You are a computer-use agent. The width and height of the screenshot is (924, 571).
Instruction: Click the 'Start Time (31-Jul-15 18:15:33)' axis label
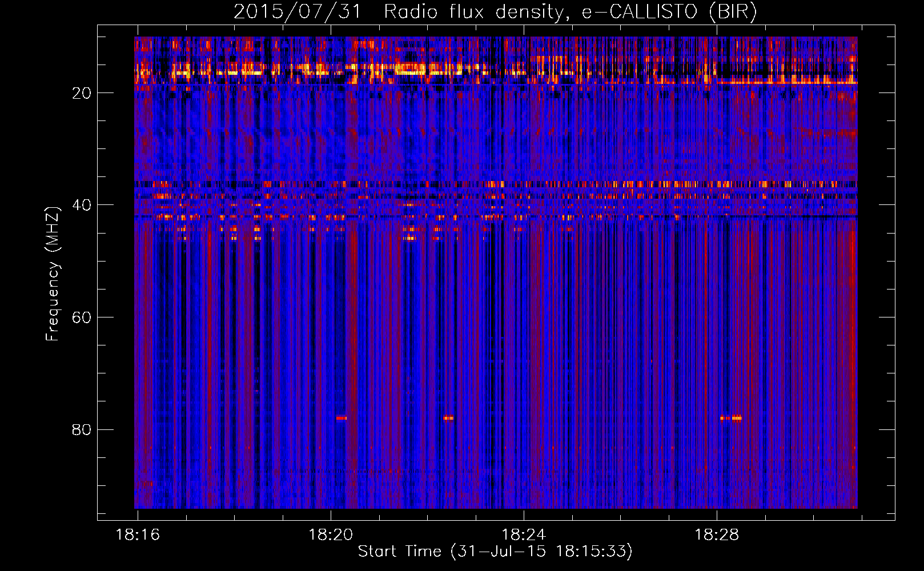(x=495, y=552)
